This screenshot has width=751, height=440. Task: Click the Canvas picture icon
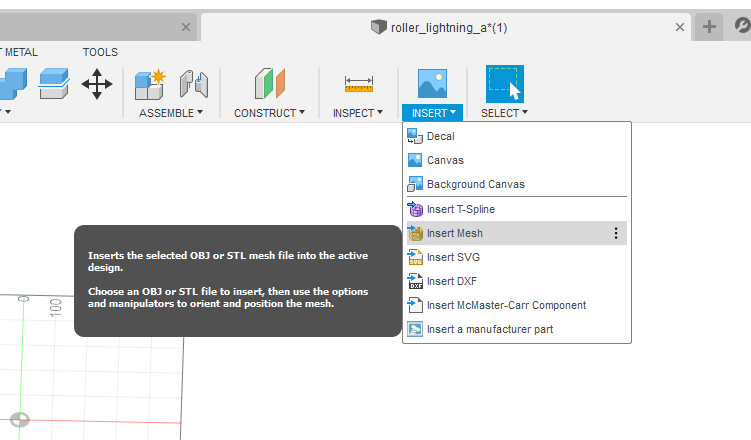415,160
